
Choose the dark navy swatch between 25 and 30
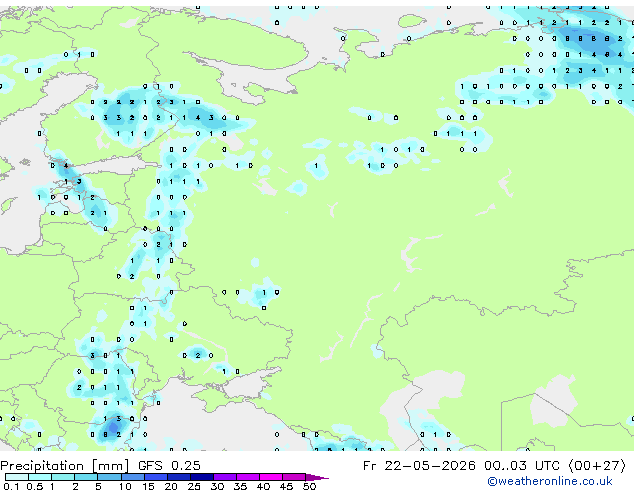pos(202,477)
